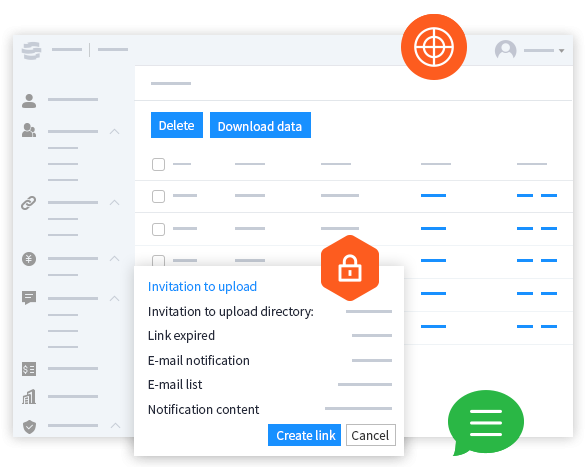Collapse the link section chevron
Screen dimensions: 587x467
pos(115,203)
